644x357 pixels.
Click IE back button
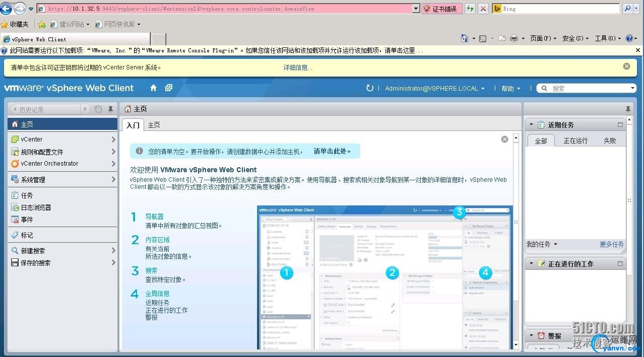[x=7, y=9]
